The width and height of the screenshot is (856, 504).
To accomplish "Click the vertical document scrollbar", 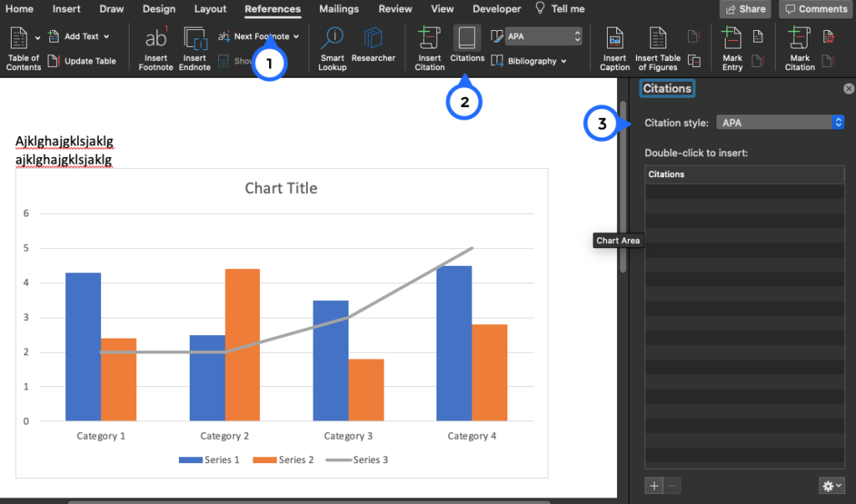I will pos(623,187).
